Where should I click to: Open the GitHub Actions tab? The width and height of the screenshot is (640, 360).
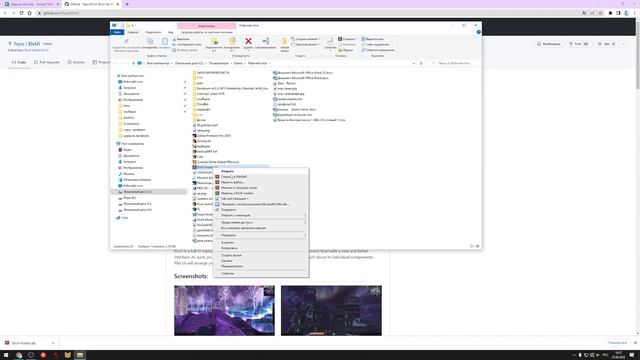76,62
